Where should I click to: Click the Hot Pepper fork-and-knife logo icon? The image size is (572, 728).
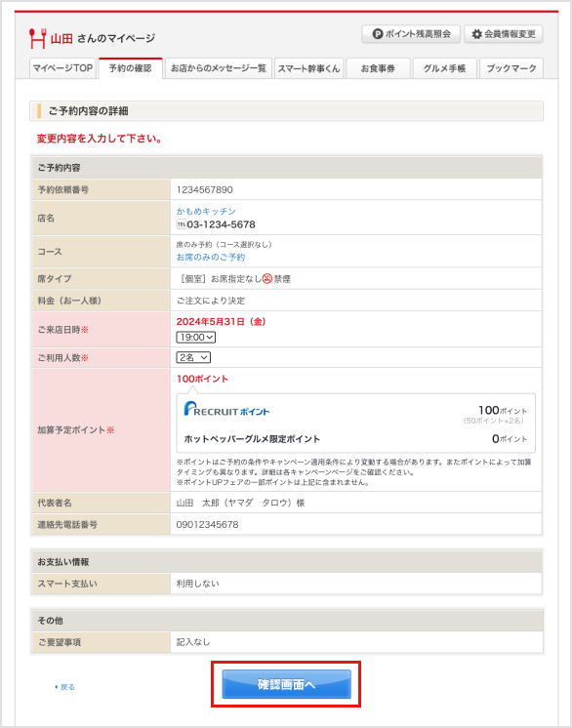click(38, 38)
